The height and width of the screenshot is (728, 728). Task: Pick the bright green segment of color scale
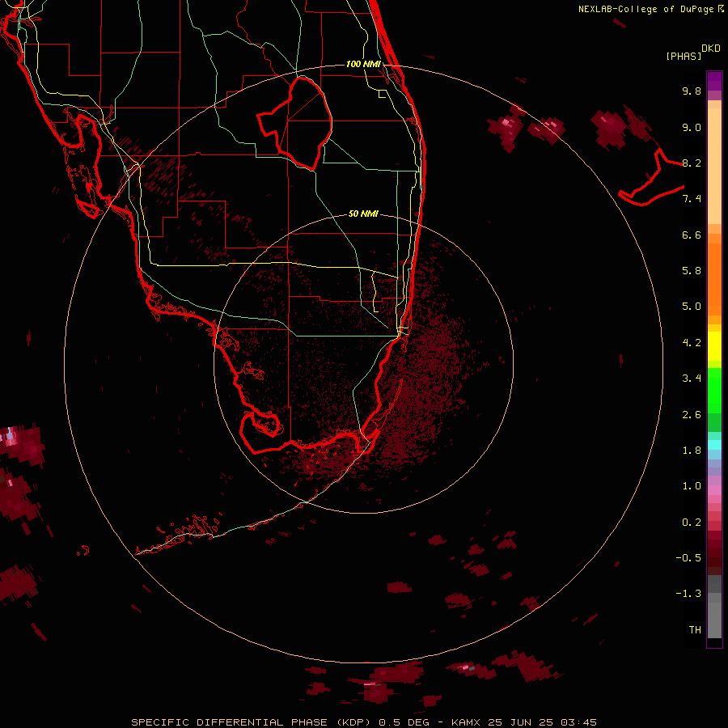714,390
